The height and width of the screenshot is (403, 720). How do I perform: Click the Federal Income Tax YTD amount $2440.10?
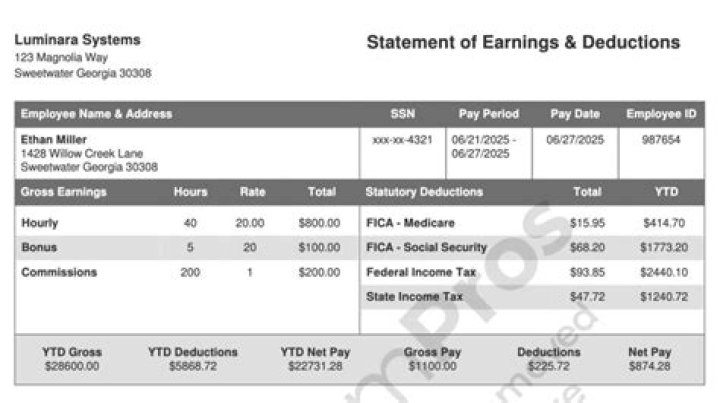pyautogui.click(x=665, y=272)
